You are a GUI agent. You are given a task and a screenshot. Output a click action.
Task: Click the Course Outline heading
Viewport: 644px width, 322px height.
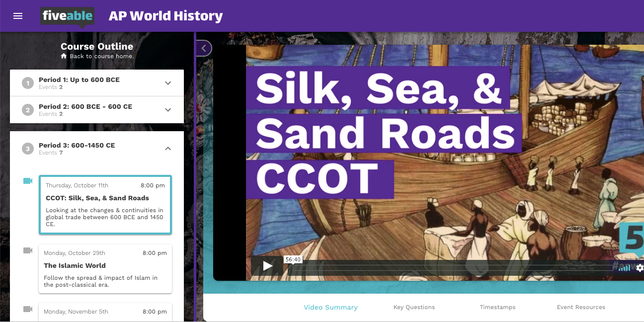(x=97, y=46)
